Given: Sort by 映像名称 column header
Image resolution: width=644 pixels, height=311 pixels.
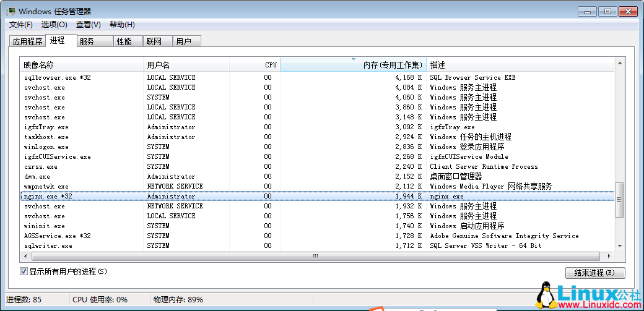Looking at the screenshot, I should point(82,65).
